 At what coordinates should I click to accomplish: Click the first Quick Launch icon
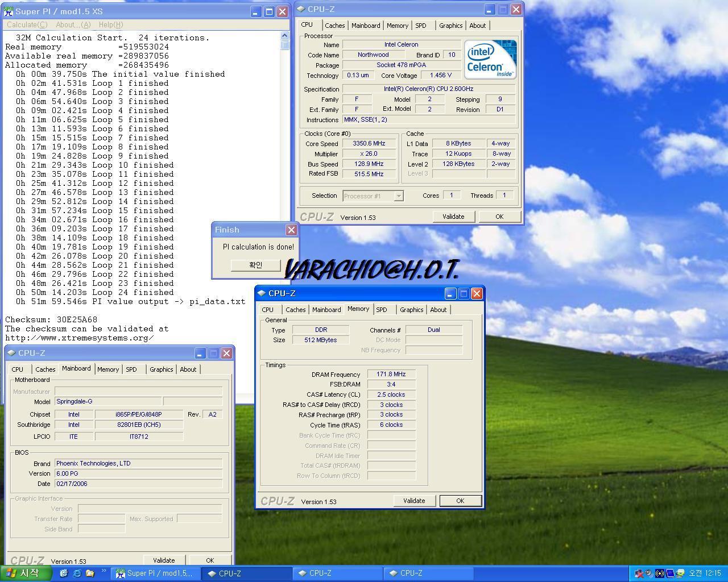click(64, 573)
